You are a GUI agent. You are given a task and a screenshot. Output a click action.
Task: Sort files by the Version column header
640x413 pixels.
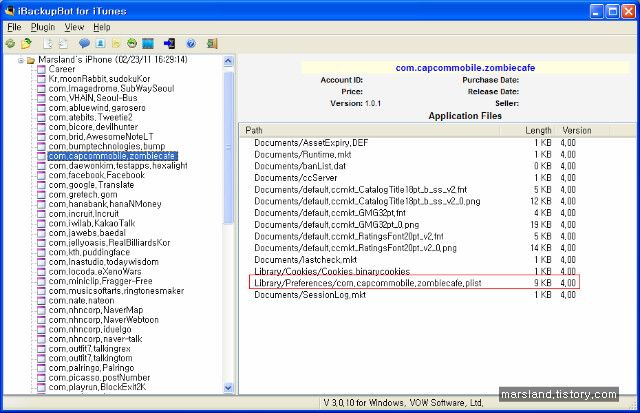coord(584,131)
